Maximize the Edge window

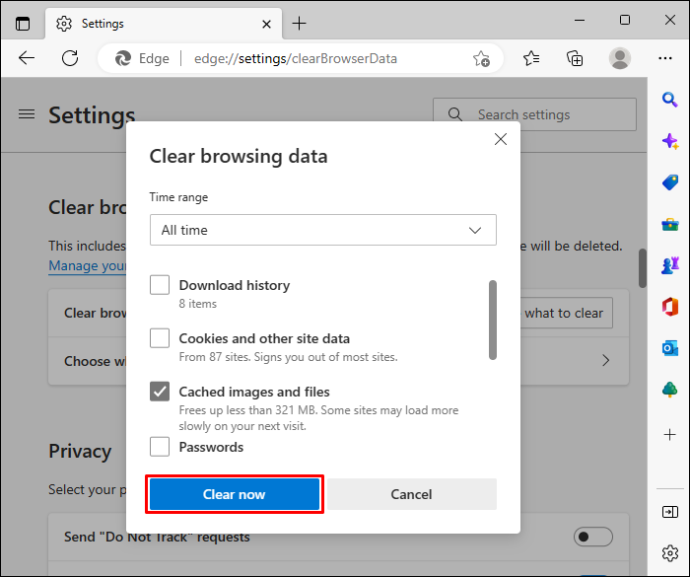pyautogui.click(x=624, y=20)
